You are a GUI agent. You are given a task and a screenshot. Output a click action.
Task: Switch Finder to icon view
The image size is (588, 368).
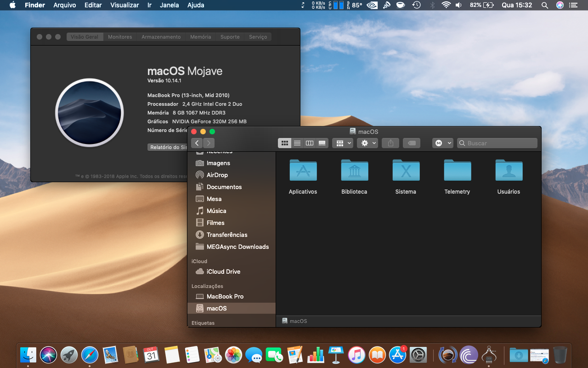[284, 143]
